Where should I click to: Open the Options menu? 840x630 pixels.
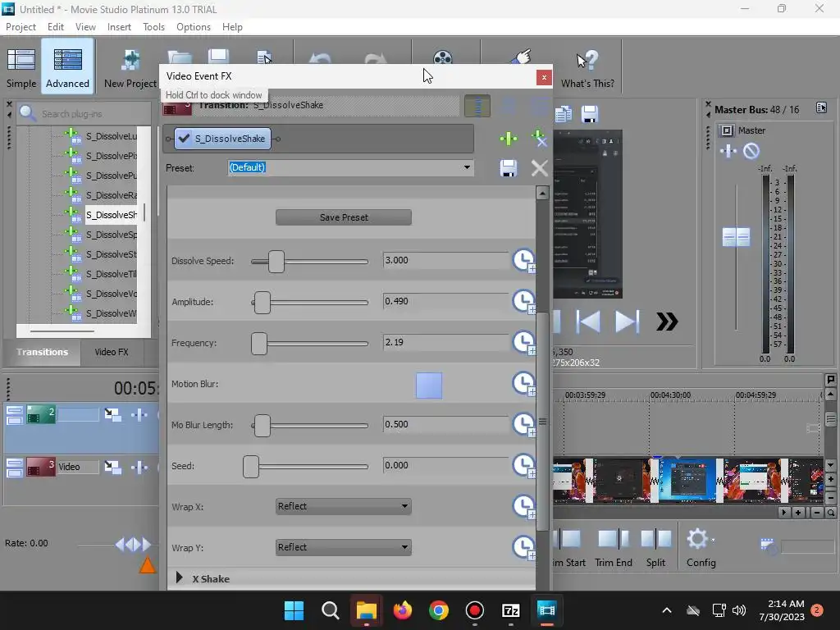click(194, 27)
